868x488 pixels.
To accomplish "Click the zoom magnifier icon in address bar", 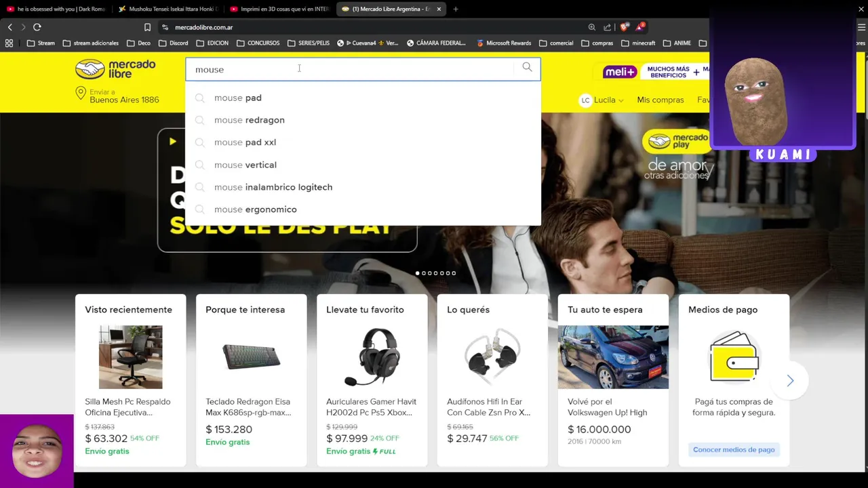I will coord(592,27).
